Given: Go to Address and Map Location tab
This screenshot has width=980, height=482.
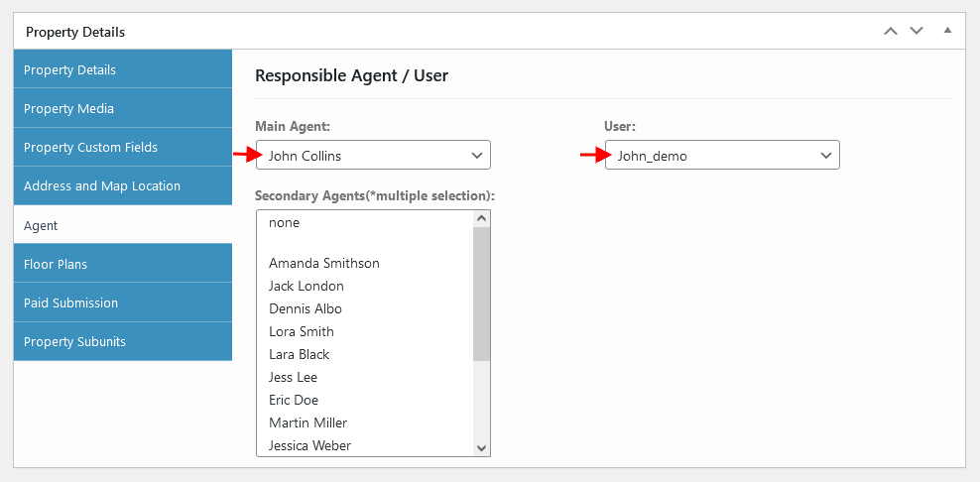Looking at the screenshot, I should [123, 186].
